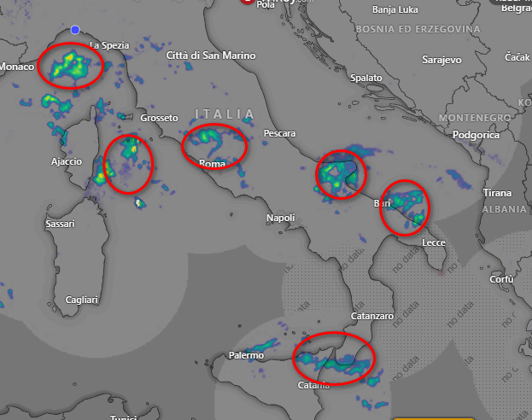Click the Lecce city label
532x420 pixels.
(x=434, y=243)
